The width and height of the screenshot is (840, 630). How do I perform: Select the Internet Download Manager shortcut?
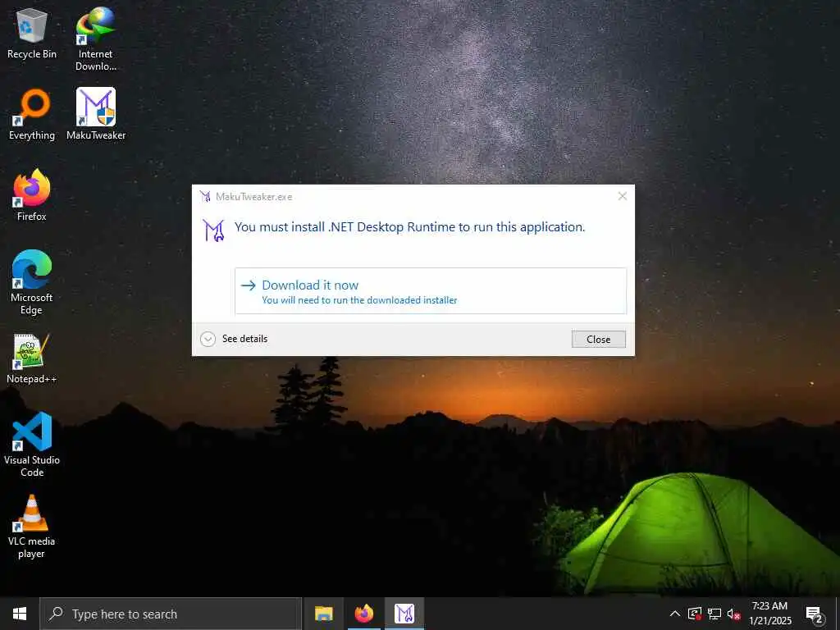[95, 39]
